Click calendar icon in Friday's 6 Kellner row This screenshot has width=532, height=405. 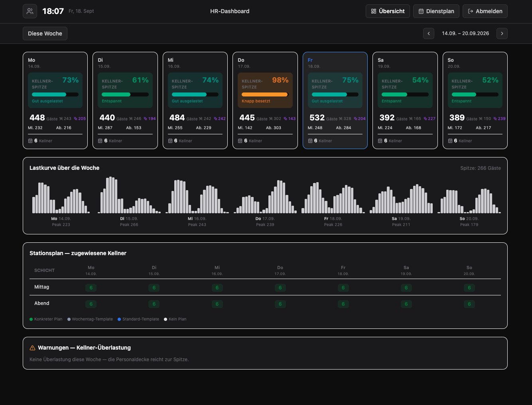tap(310, 141)
